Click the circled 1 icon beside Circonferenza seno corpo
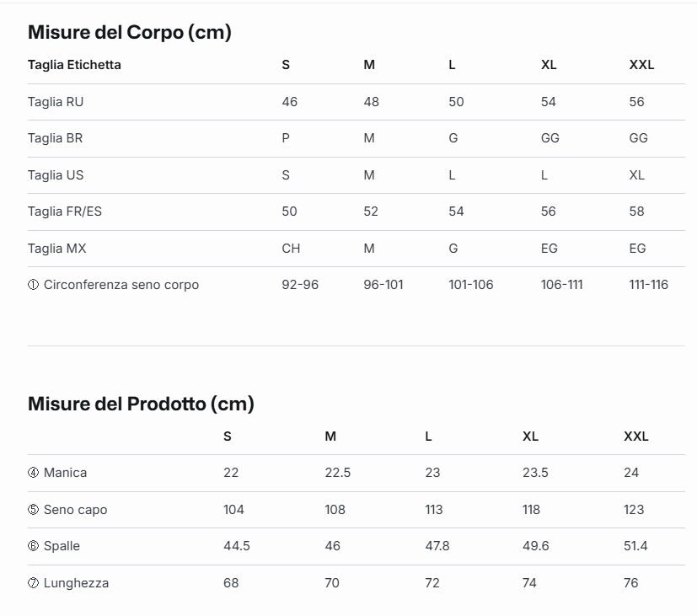Image resolution: width=697 pixels, height=616 pixels. [34, 285]
